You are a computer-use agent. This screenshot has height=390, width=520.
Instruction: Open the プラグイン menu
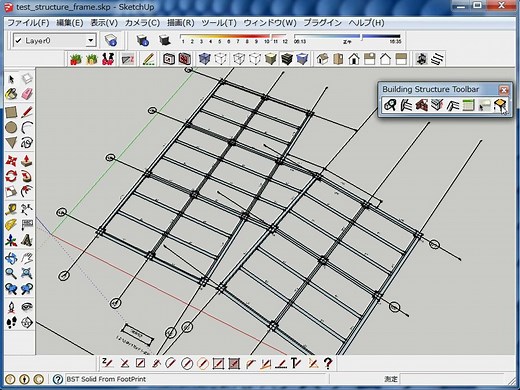pyautogui.click(x=322, y=23)
